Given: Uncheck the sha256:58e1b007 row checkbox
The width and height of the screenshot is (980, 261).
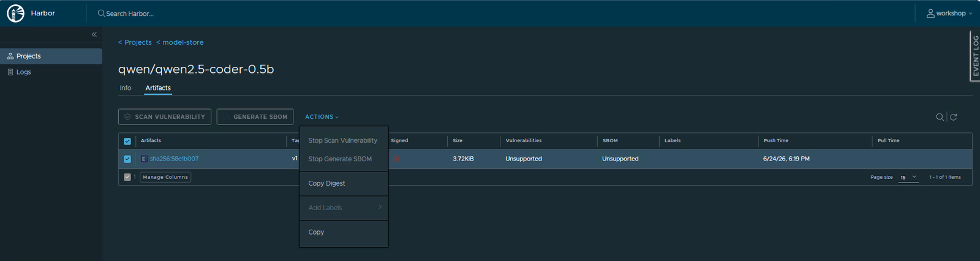Looking at the screenshot, I should click(x=127, y=159).
